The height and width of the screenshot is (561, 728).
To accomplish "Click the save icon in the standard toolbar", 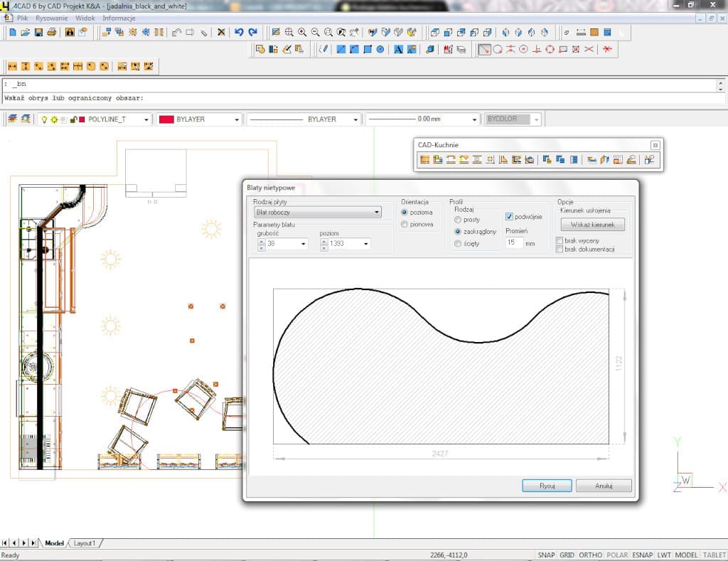I will click(x=37, y=32).
